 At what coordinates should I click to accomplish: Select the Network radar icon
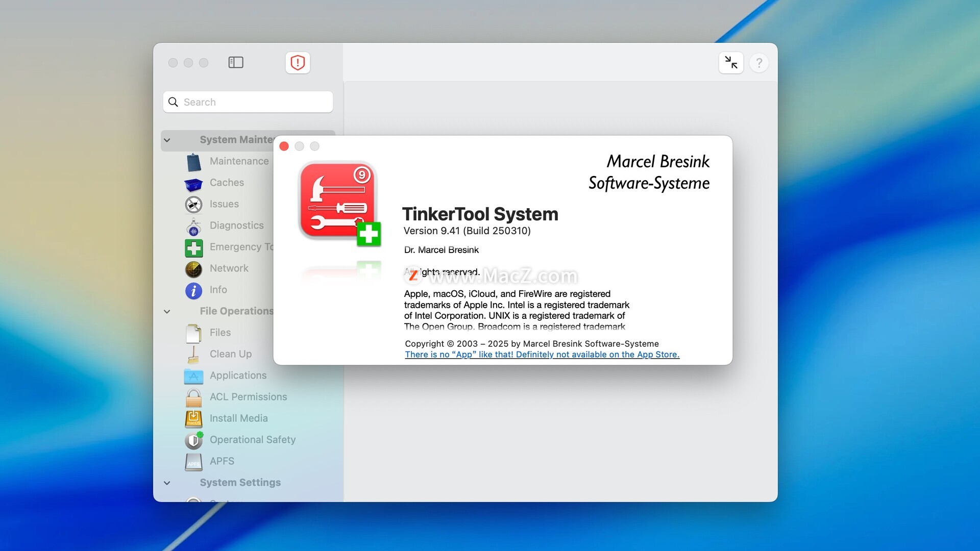coord(193,269)
